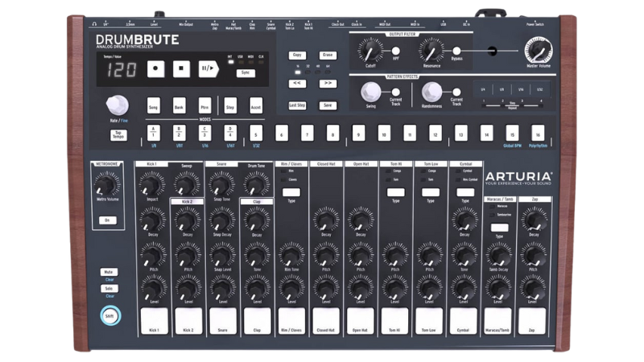Click the Copy button

[x=297, y=56]
